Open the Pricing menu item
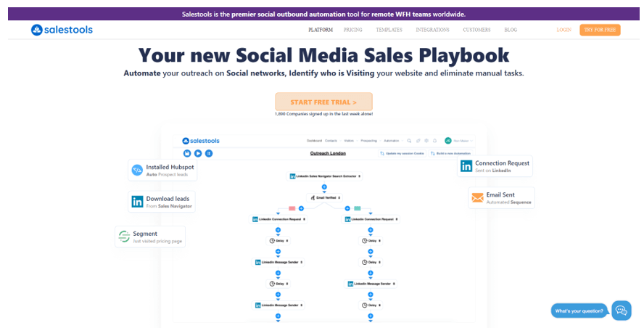Image resolution: width=644 pixels, height=328 pixels. click(x=352, y=30)
